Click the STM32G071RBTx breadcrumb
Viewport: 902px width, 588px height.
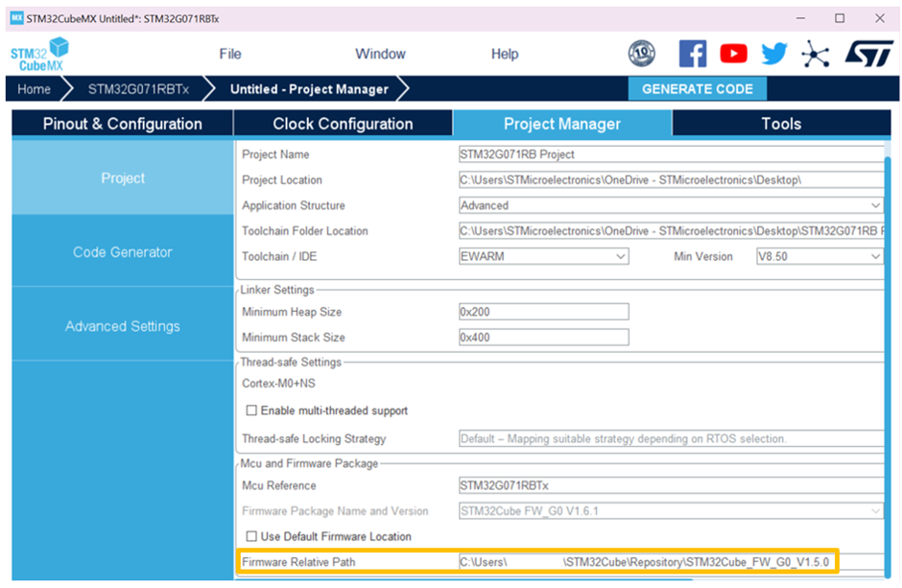138,89
